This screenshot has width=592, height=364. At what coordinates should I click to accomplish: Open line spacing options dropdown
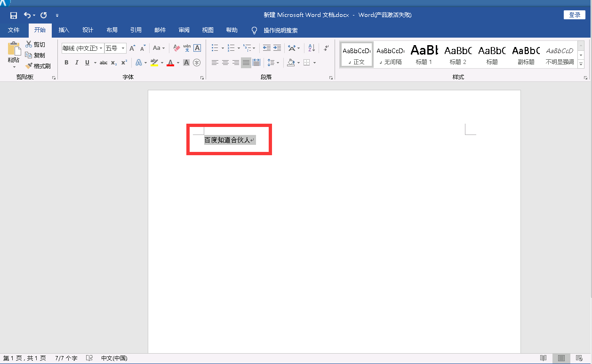[278, 63]
